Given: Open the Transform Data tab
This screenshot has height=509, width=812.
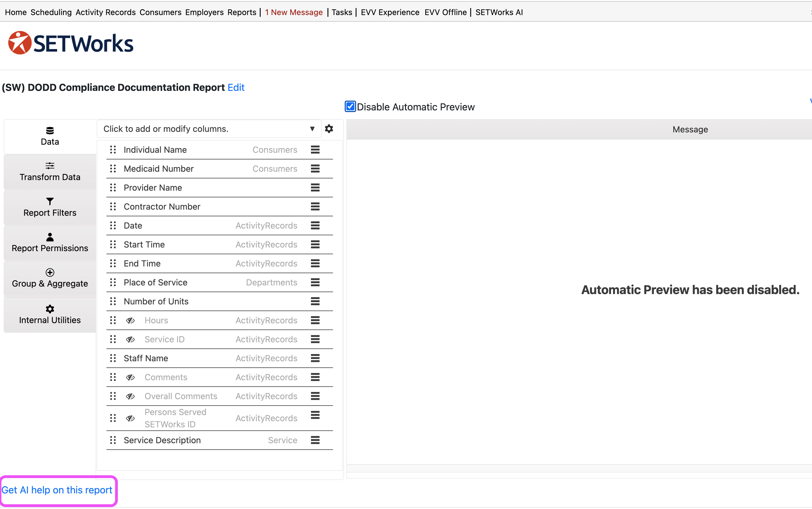Looking at the screenshot, I should [50, 172].
